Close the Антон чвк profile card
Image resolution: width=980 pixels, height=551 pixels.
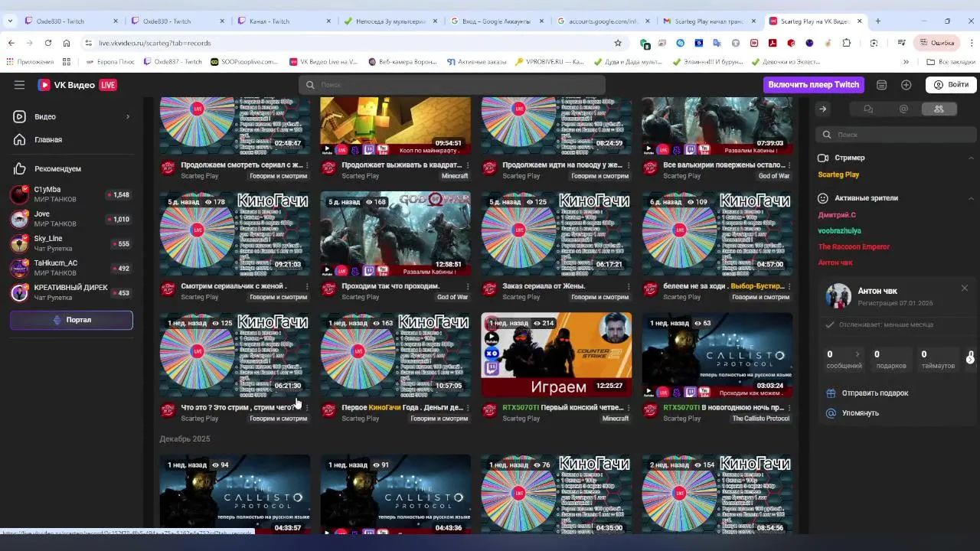coord(965,288)
